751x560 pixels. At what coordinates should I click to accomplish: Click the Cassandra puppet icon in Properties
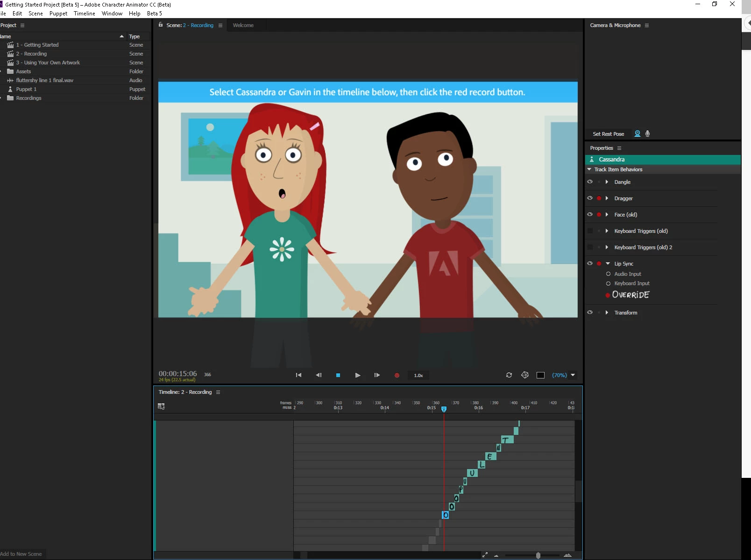[592, 160]
